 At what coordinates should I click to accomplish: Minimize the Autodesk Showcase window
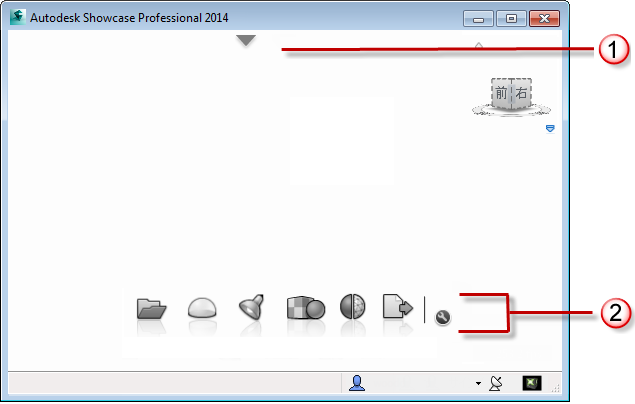point(478,19)
